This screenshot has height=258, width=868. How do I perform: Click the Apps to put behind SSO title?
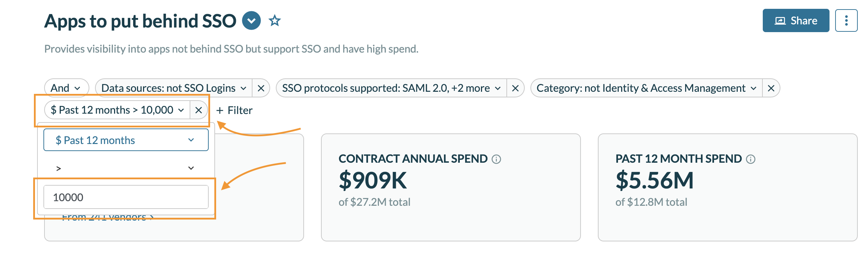(x=140, y=21)
